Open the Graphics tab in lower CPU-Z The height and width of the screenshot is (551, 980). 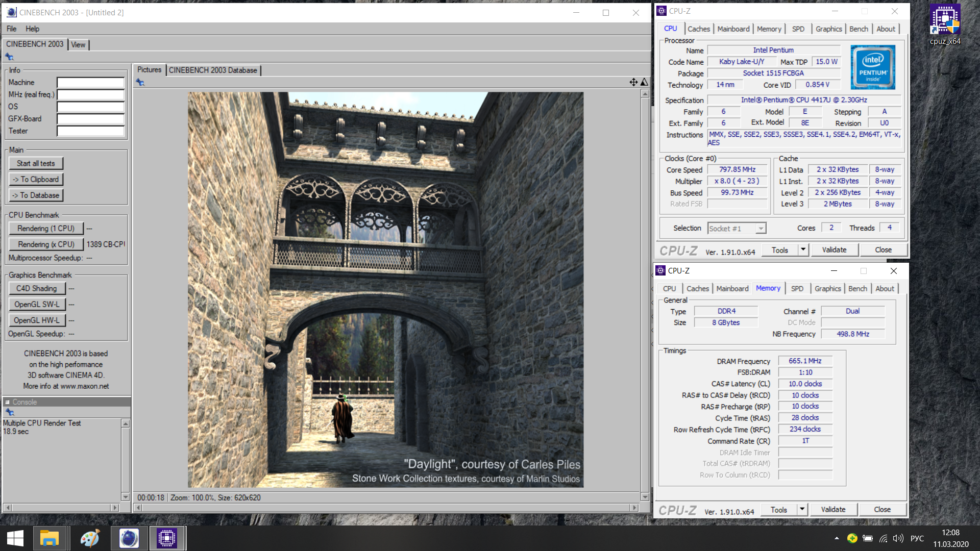pyautogui.click(x=827, y=289)
